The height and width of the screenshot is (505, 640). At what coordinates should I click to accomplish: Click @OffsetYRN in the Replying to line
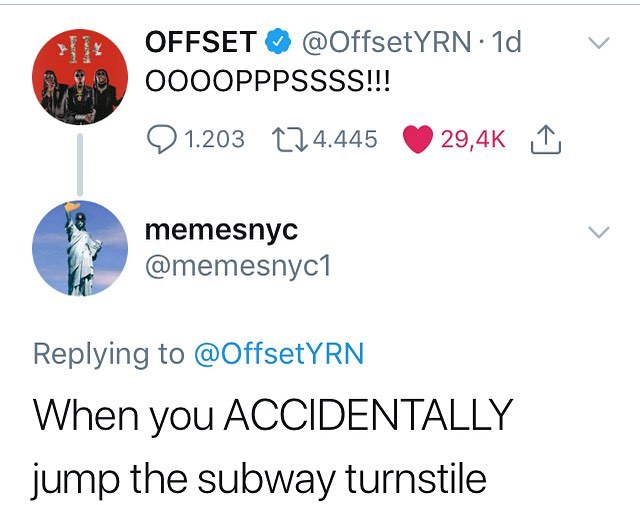tap(278, 353)
